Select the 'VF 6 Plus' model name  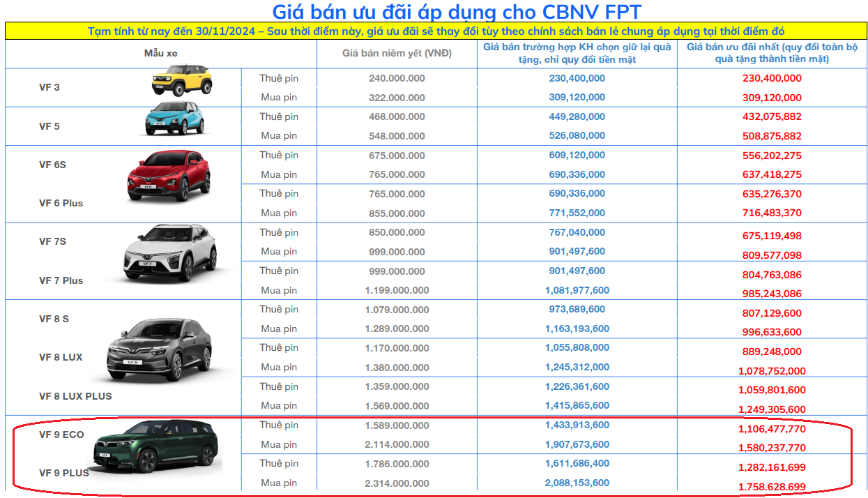61,203
